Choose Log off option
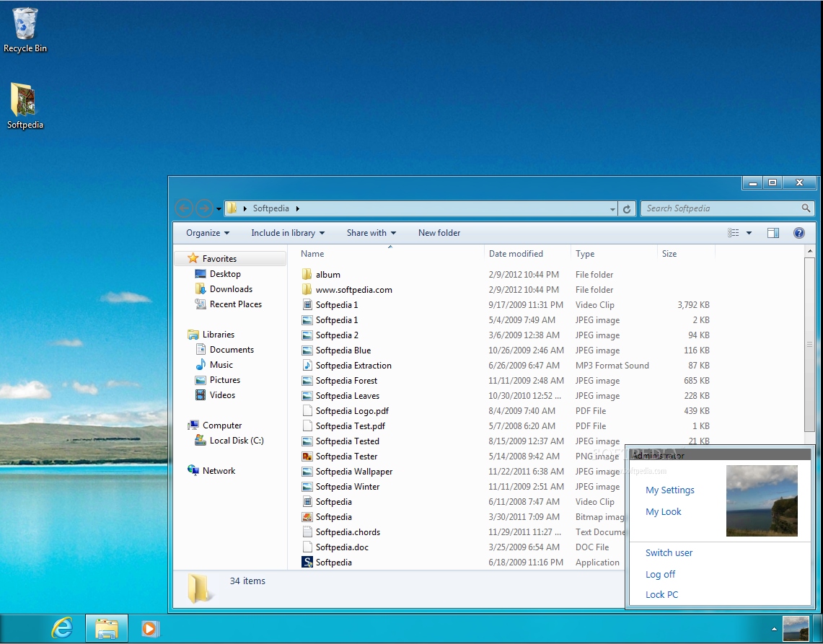 point(660,574)
